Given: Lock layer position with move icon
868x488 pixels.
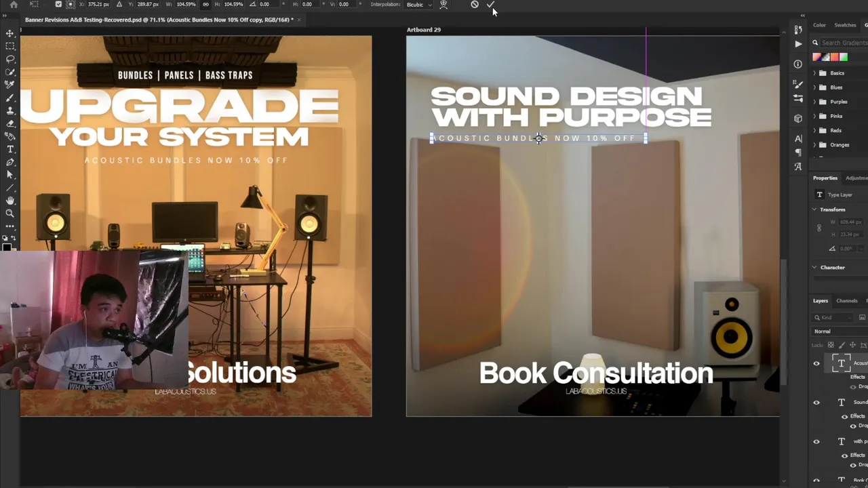Looking at the screenshot, I should pos(852,345).
